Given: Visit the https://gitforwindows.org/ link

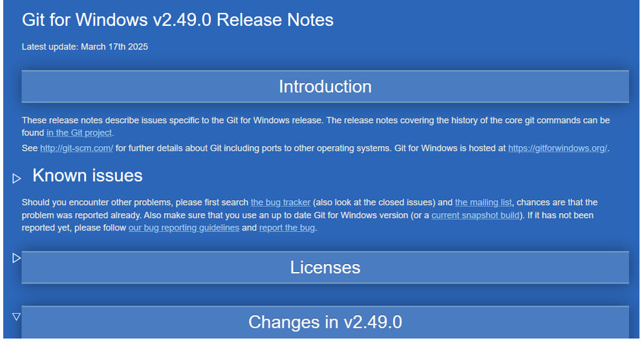Looking at the screenshot, I should tap(557, 148).
